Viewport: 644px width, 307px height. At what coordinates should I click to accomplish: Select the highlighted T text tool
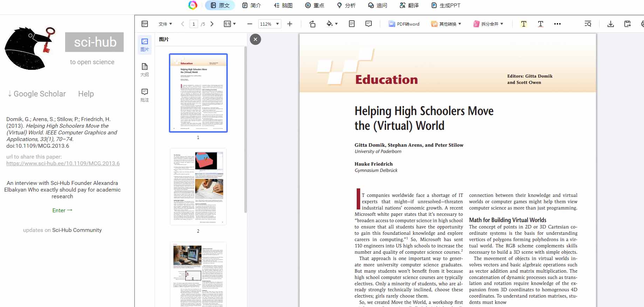click(523, 24)
